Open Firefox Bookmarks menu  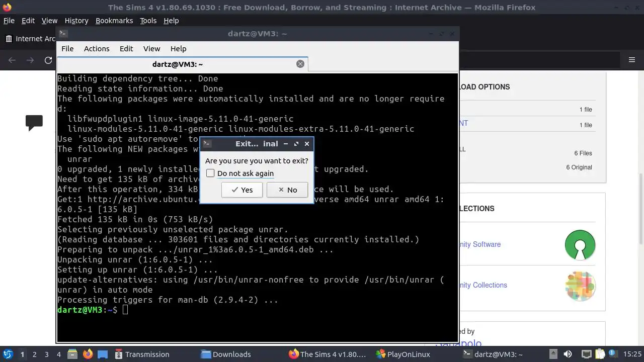114,21
